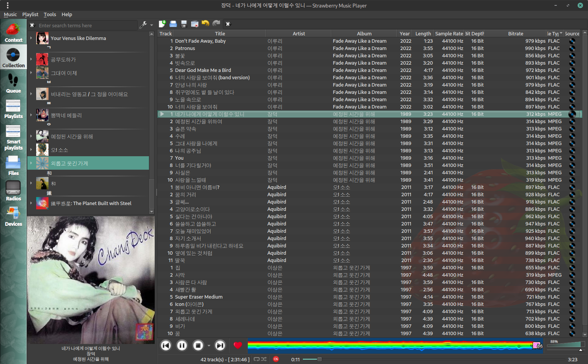Undo the last playlist change

tap(205, 24)
